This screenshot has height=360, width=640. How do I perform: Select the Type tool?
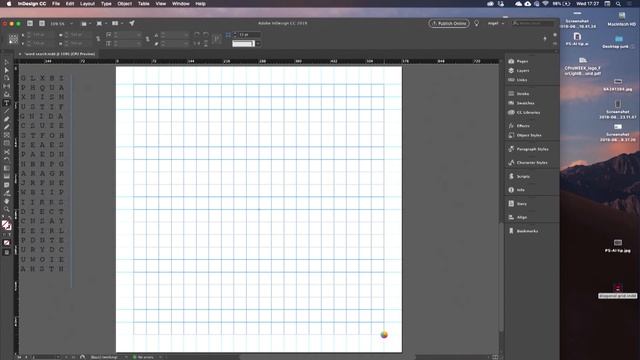(x=6, y=103)
